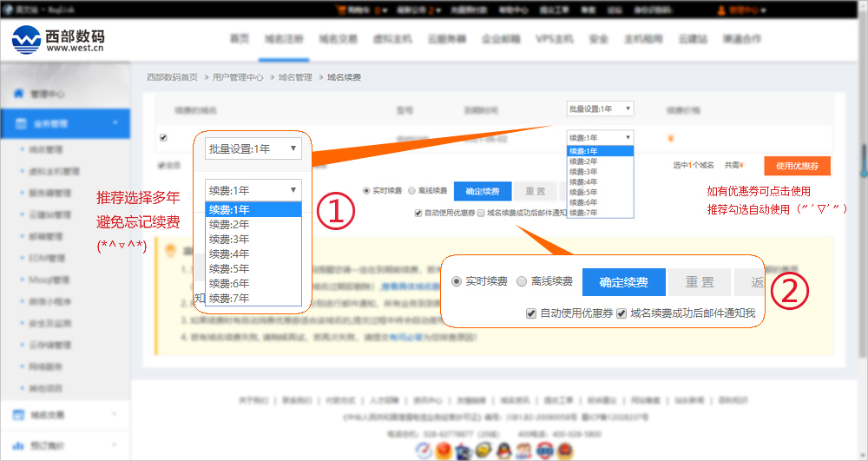The image size is (868, 461).
Task: Open the shopping cart icon in top bar
Action: pyautogui.click(x=340, y=10)
